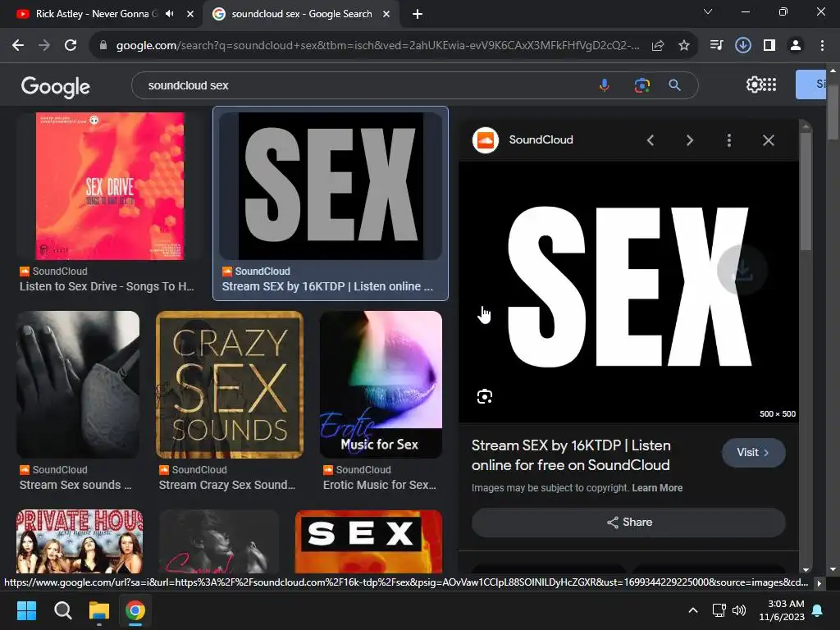This screenshot has height=630, width=840.
Task: Open the Learn More copyright link
Action: point(657,488)
